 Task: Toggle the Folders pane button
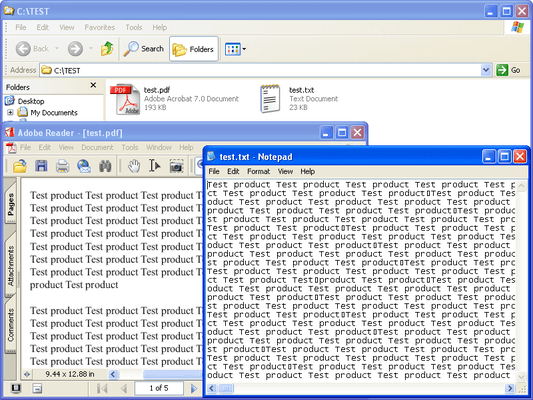[x=193, y=49]
